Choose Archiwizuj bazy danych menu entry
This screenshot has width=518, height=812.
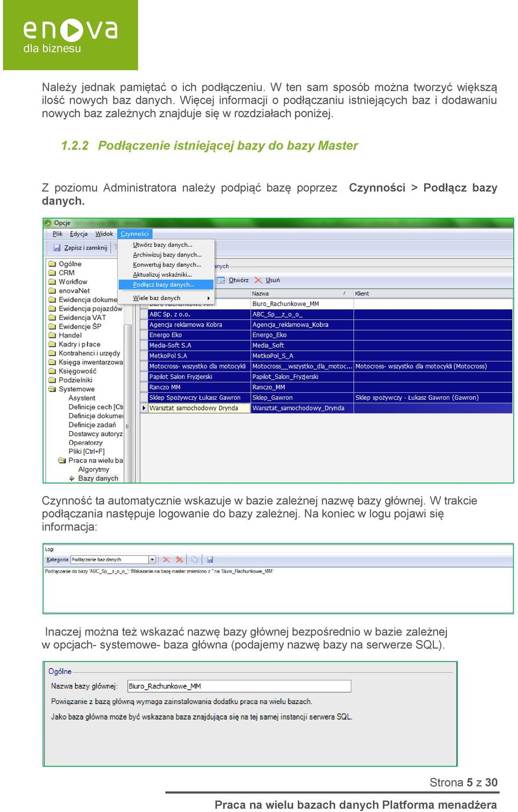coord(166,255)
